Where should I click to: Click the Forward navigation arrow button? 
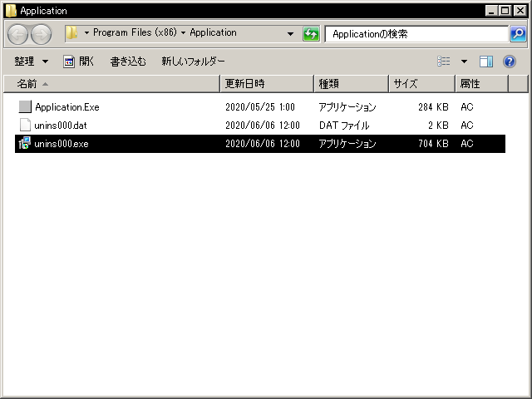coord(41,34)
